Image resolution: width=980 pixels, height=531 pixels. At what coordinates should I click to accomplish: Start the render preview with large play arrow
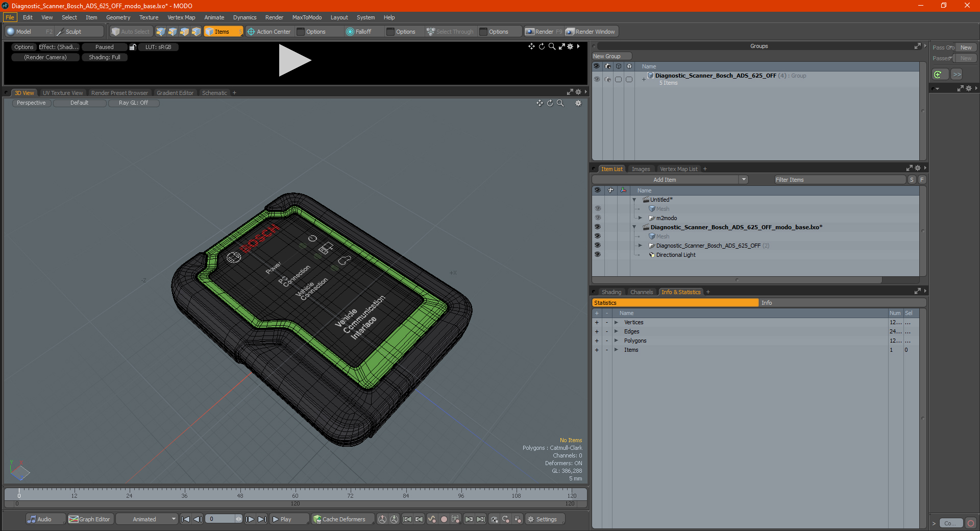(x=294, y=60)
